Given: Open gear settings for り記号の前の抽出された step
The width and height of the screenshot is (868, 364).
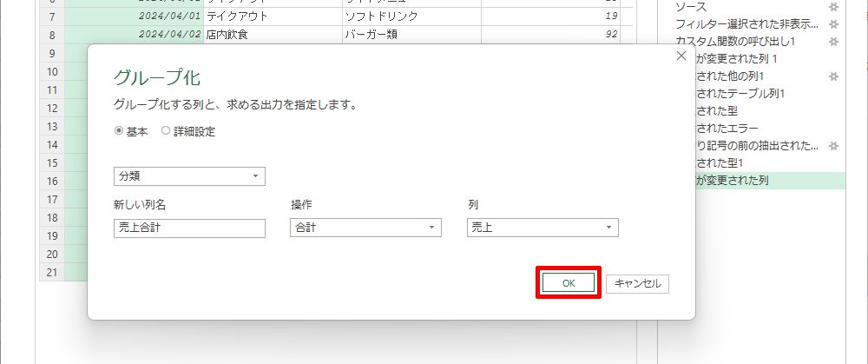Looking at the screenshot, I should 833,146.
